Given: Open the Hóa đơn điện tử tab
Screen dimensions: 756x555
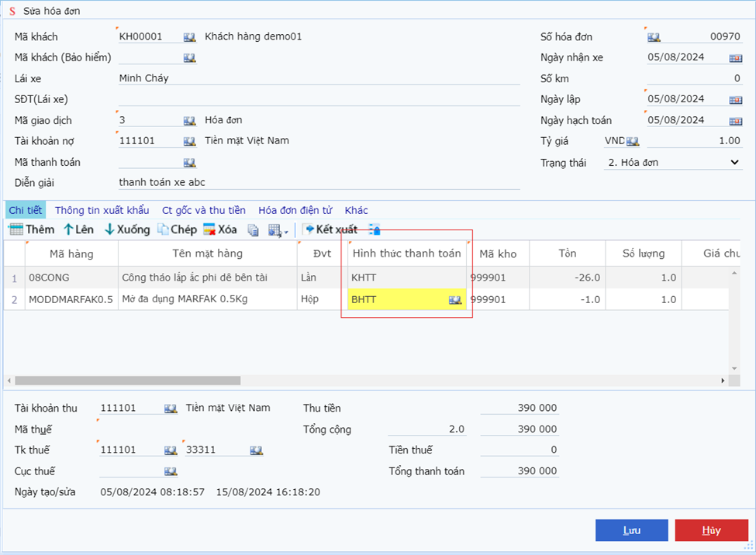Looking at the screenshot, I should [295, 210].
